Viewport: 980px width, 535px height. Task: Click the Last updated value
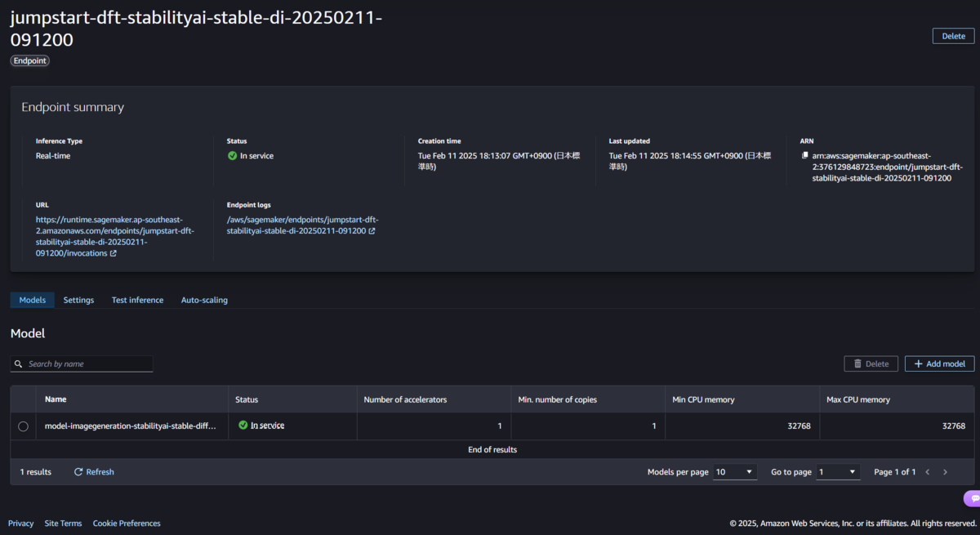pyautogui.click(x=691, y=161)
